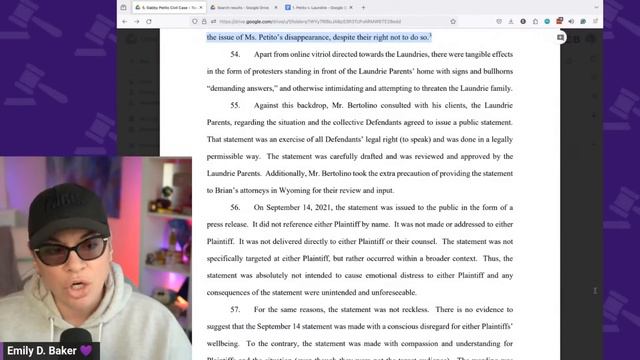
Task: Open the tracking protection shield icon
Action: [x=195, y=21]
